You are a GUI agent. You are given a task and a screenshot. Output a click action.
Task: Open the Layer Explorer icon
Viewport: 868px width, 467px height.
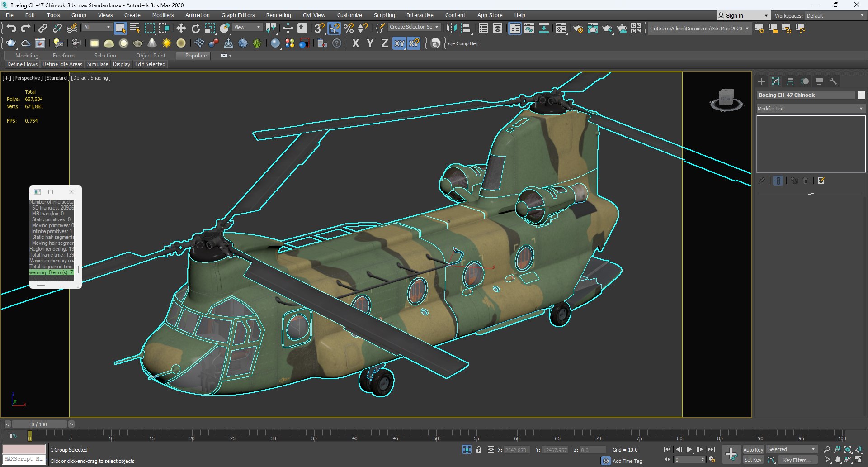coord(497,29)
